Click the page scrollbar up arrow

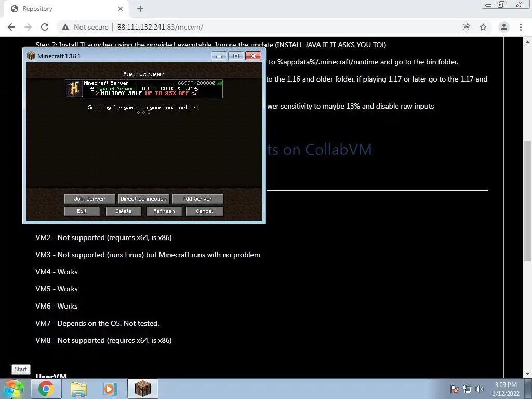[528, 42]
